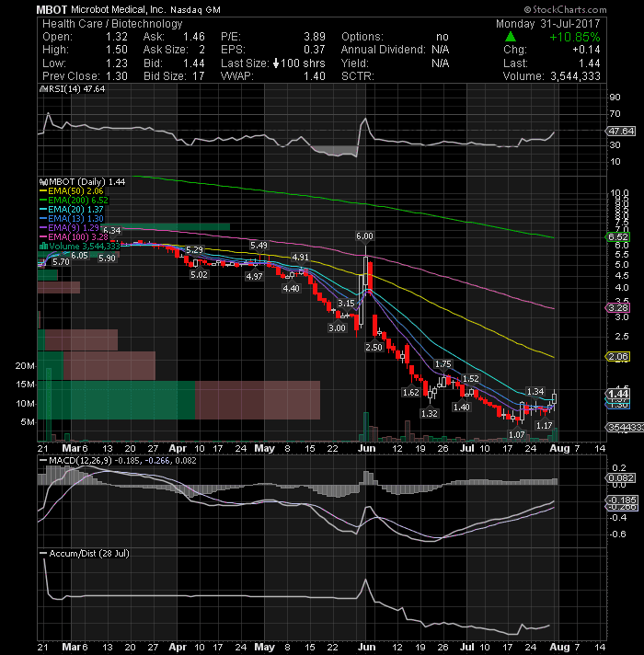The image size is (644, 655).
Task: Click the candlestick icon before MBOT (Daily)
Action: click(43, 182)
